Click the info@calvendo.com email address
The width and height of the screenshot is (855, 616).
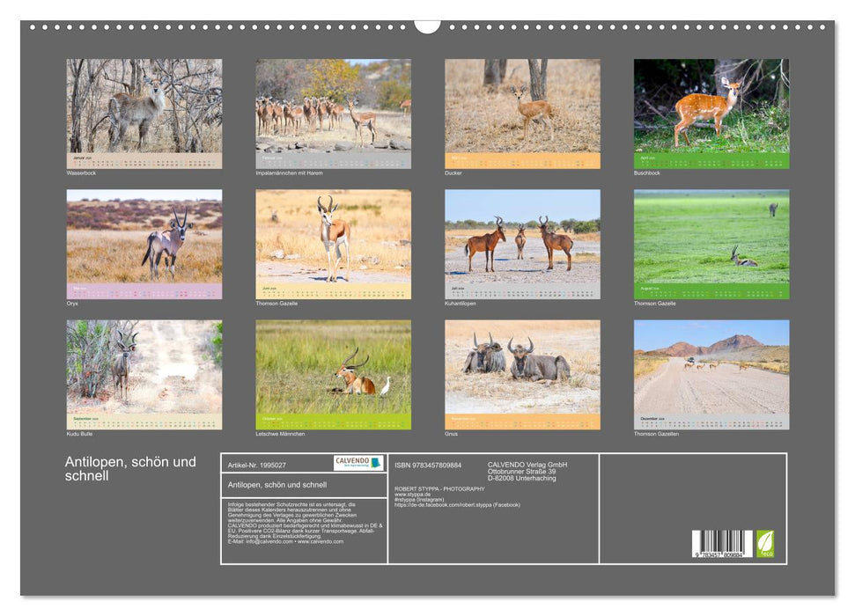pos(267,541)
